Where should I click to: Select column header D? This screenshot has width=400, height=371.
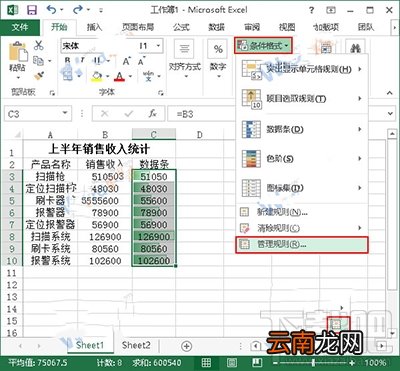200,134
